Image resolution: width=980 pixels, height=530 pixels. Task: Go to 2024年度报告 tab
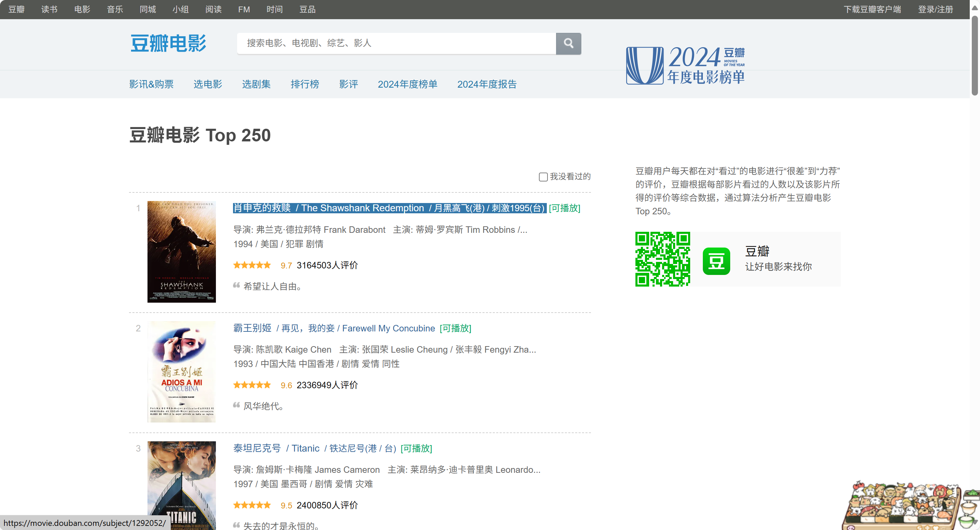[x=487, y=84]
